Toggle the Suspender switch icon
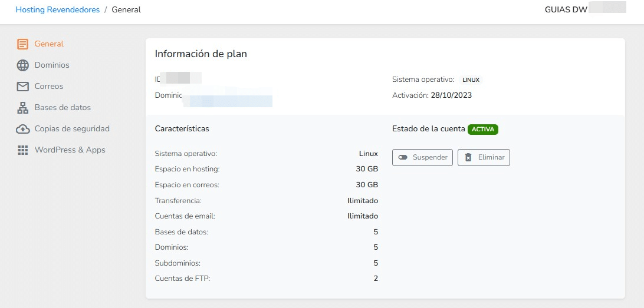 [x=403, y=158]
